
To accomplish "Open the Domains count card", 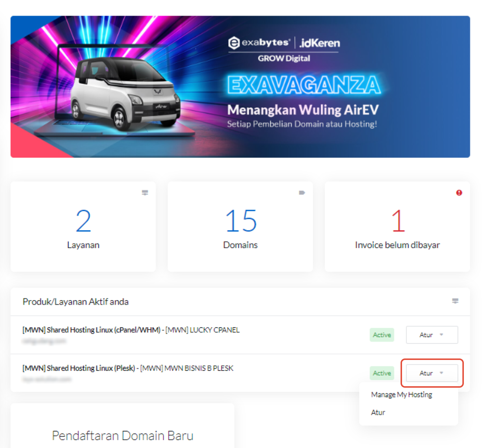I will (240, 227).
